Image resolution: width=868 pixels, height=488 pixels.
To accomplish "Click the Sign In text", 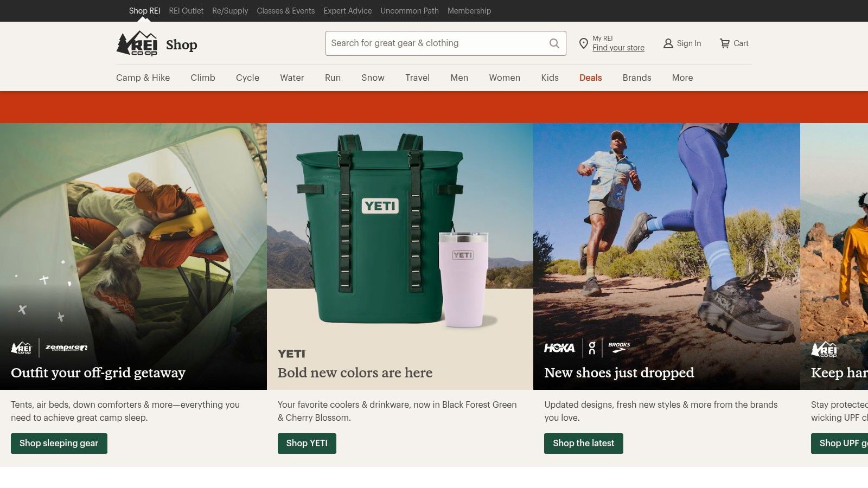I will coord(689,43).
